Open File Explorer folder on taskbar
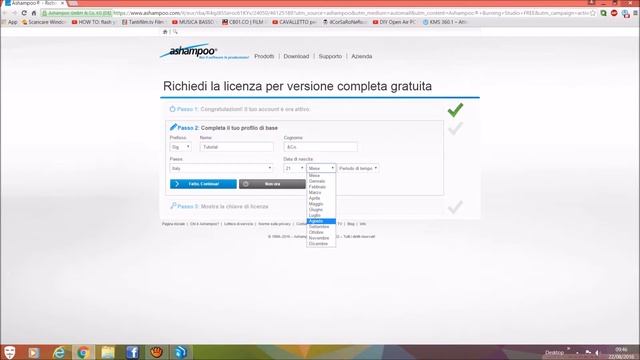Screen dimensions: 640x360 coord(108,352)
